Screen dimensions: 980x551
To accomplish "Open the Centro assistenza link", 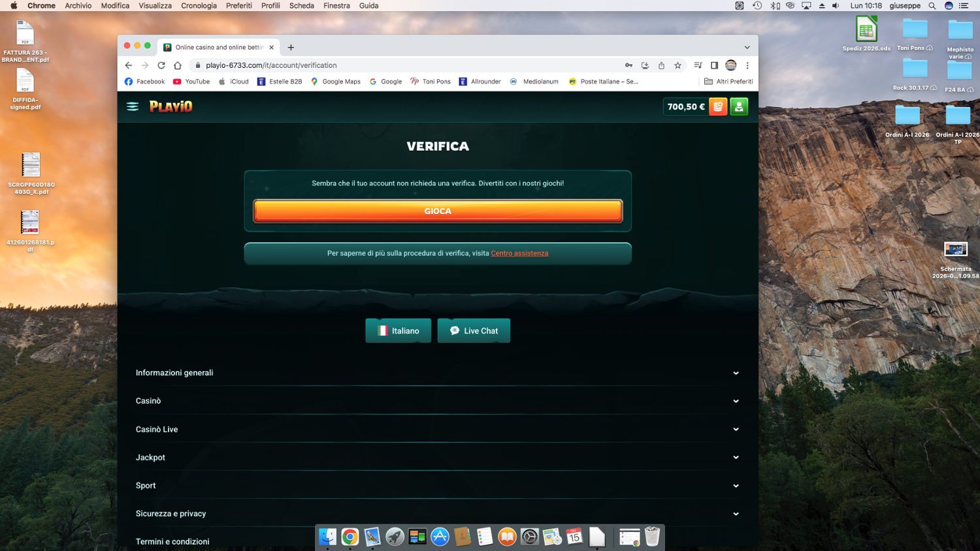I will pyautogui.click(x=519, y=253).
